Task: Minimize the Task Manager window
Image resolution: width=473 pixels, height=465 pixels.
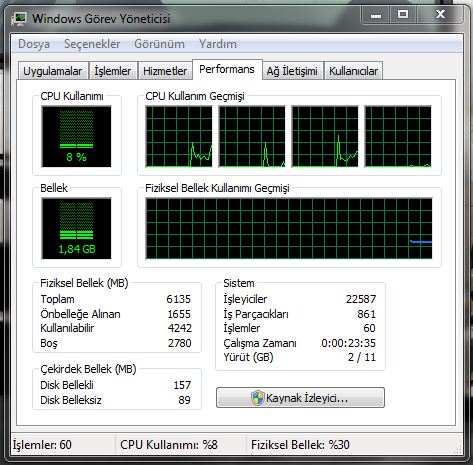Action: 376,15
